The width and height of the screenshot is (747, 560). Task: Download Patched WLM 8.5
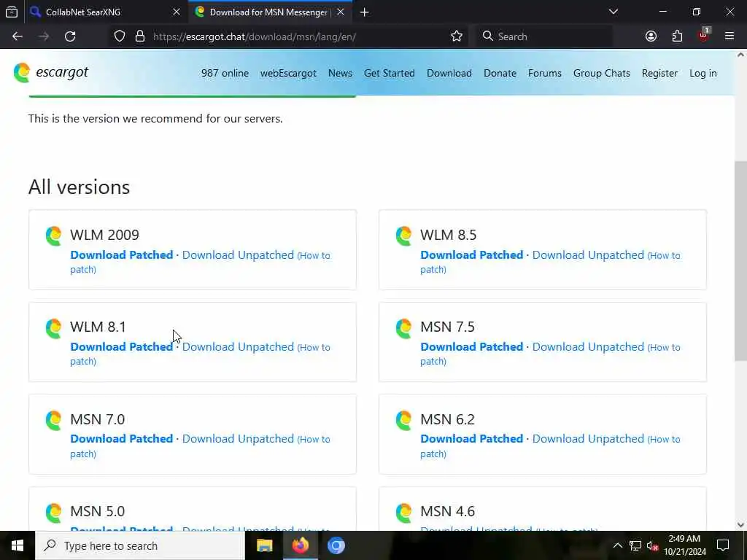(x=472, y=254)
